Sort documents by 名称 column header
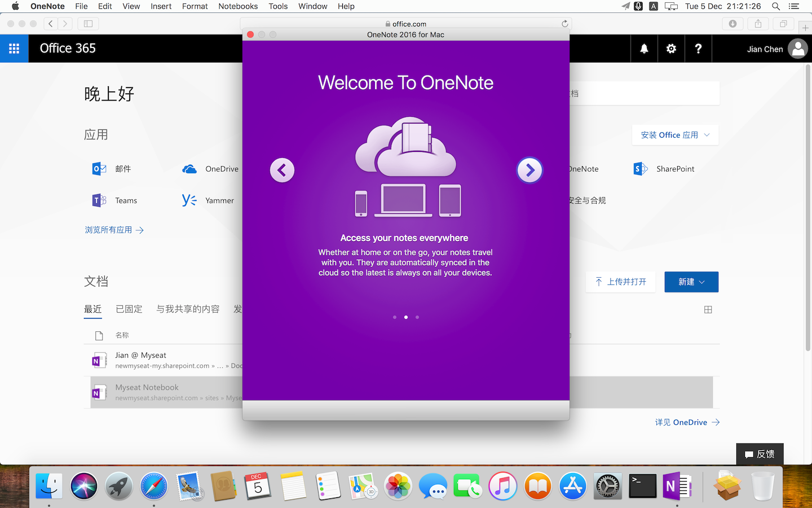Viewport: 812px width, 508px height. [122, 335]
